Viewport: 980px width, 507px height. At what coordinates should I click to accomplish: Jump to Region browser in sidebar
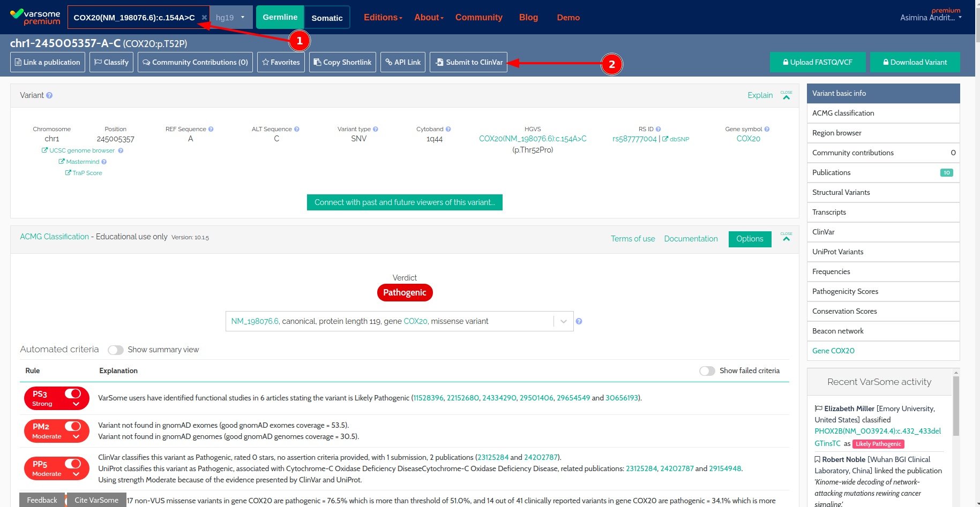point(883,133)
